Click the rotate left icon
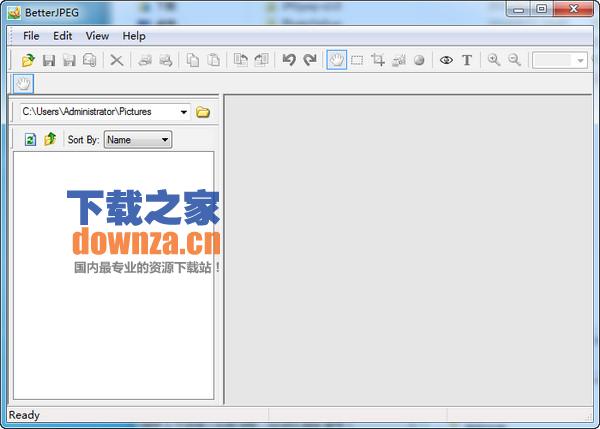 coord(241,60)
